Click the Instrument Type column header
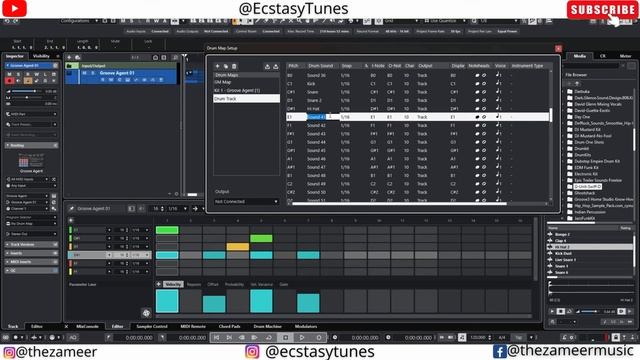 click(527, 66)
